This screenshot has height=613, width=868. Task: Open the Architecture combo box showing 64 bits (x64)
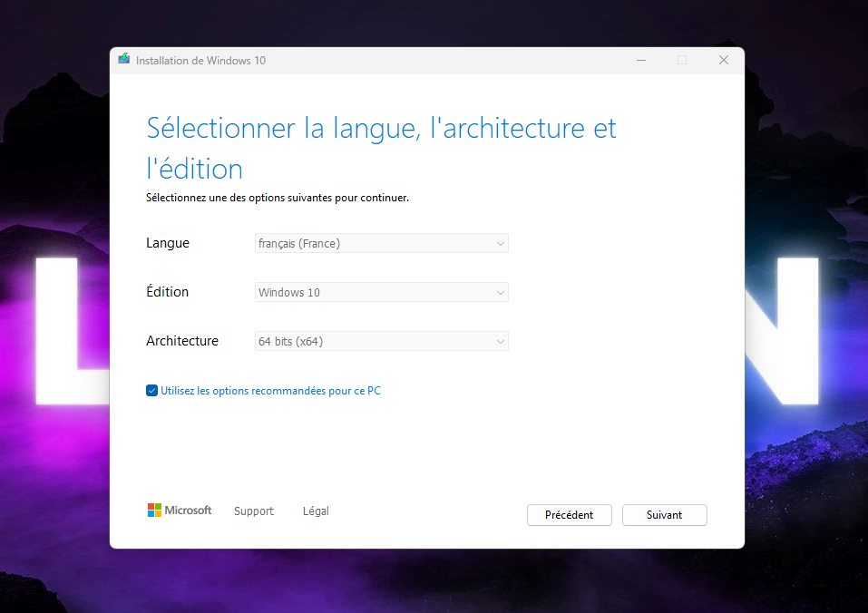(381, 341)
